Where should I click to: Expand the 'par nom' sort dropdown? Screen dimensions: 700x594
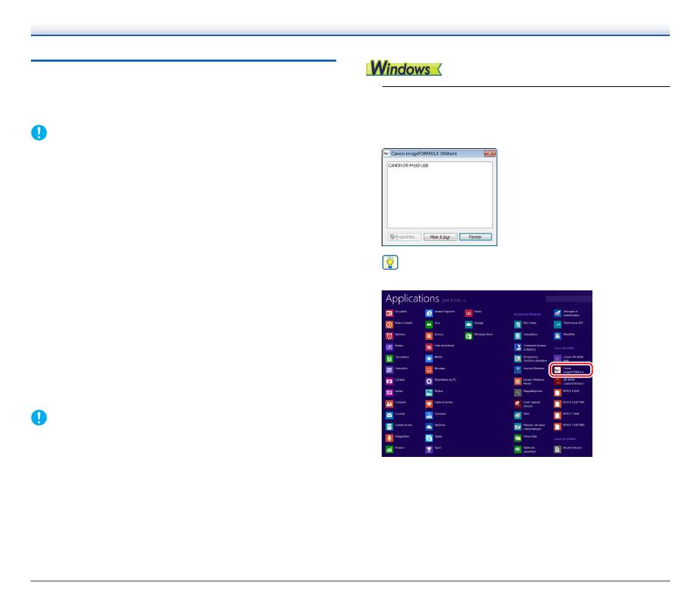tap(454, 301)
